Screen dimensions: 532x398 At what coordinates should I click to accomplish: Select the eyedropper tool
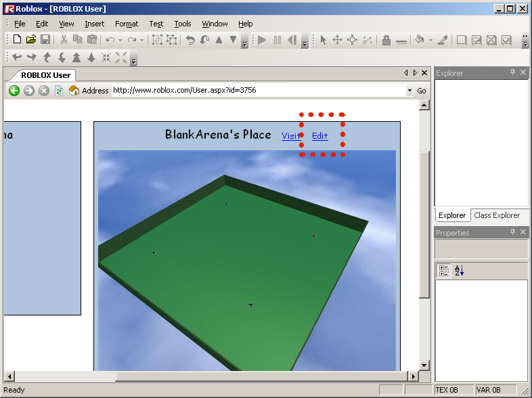click(x=443, y=40)
